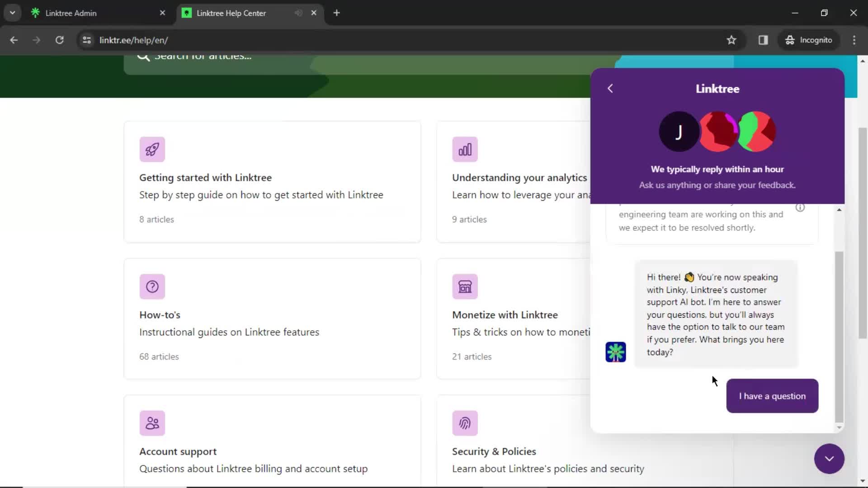This screenshot has width=868, height=488.
Task: Click the page vertical scrollbar thumb
Action: (x=863, y=233)
